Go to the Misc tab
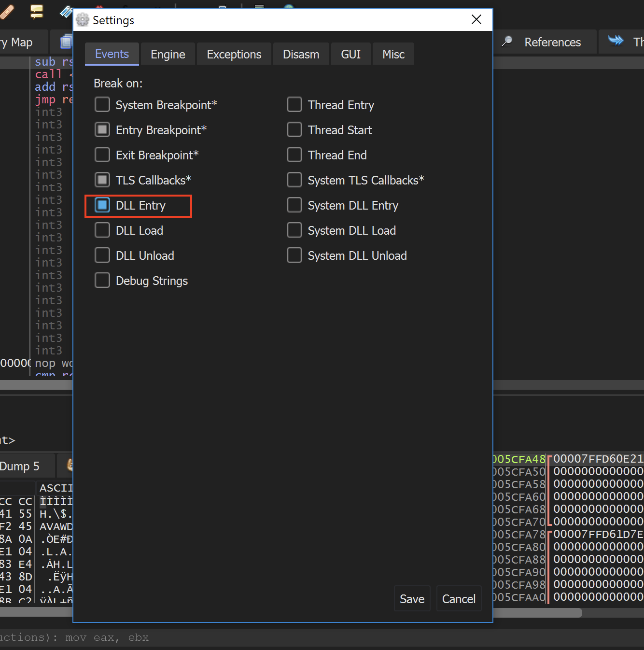Screen dimensions: 644x650 [x=393, y=54]
